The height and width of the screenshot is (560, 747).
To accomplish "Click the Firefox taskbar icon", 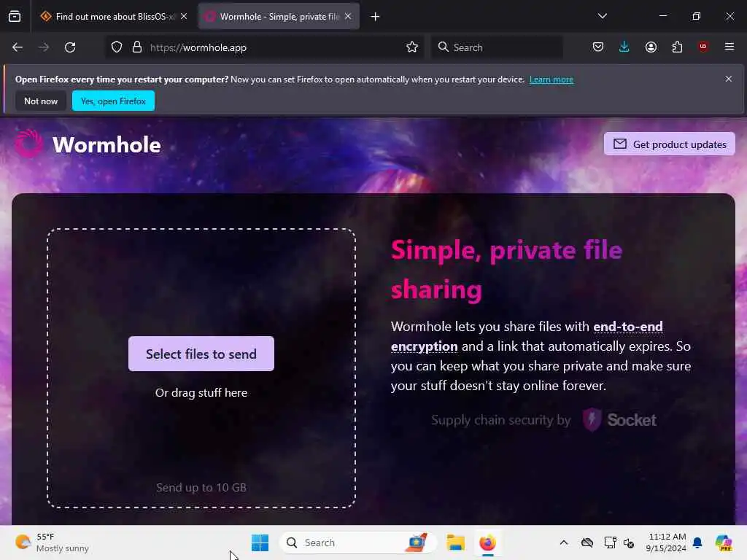I will [487, 542].
